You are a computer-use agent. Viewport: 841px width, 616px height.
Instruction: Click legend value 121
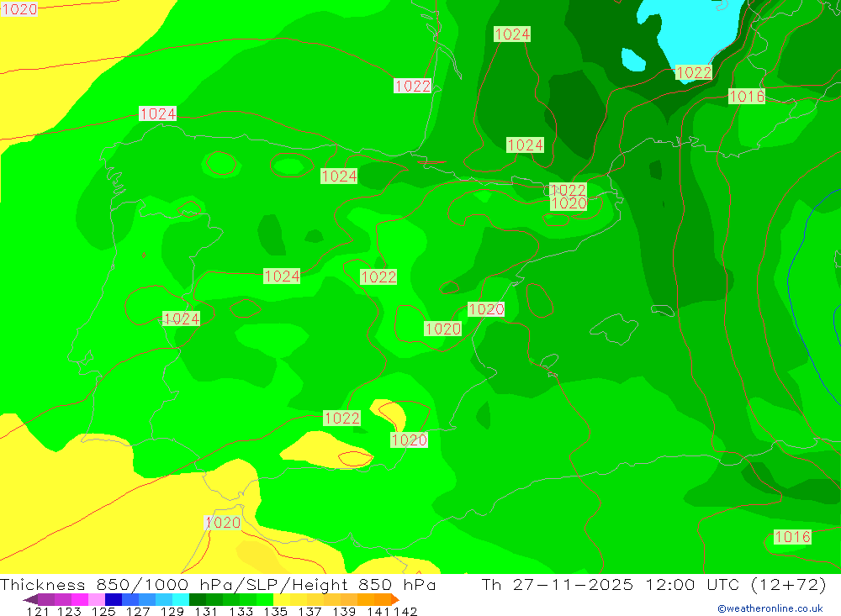click(38, 611)
